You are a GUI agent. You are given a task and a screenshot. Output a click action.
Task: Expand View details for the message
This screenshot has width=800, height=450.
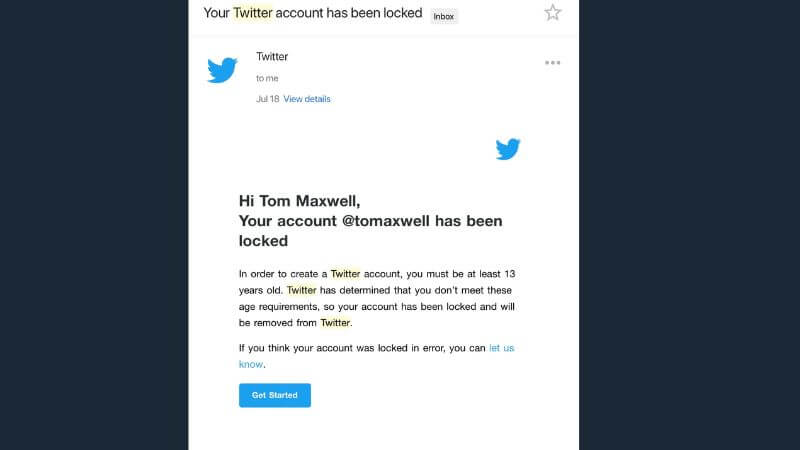(x=307, y=99)
